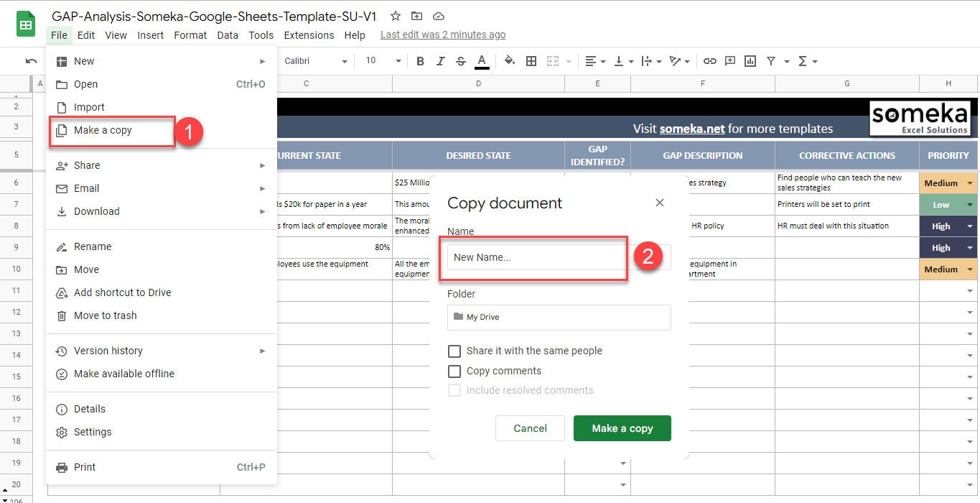Open the Calibri font dropdown
Viewport: 980px width, 503px height.
tap(316, 61)
